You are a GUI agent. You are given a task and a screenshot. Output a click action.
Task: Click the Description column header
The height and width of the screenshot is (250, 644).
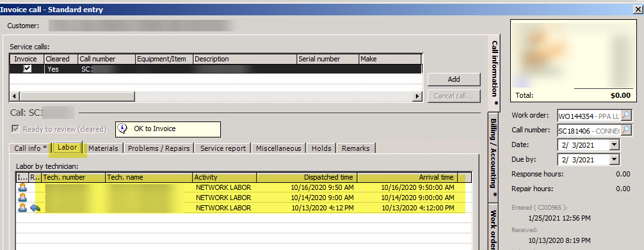(x=245, y=59)
